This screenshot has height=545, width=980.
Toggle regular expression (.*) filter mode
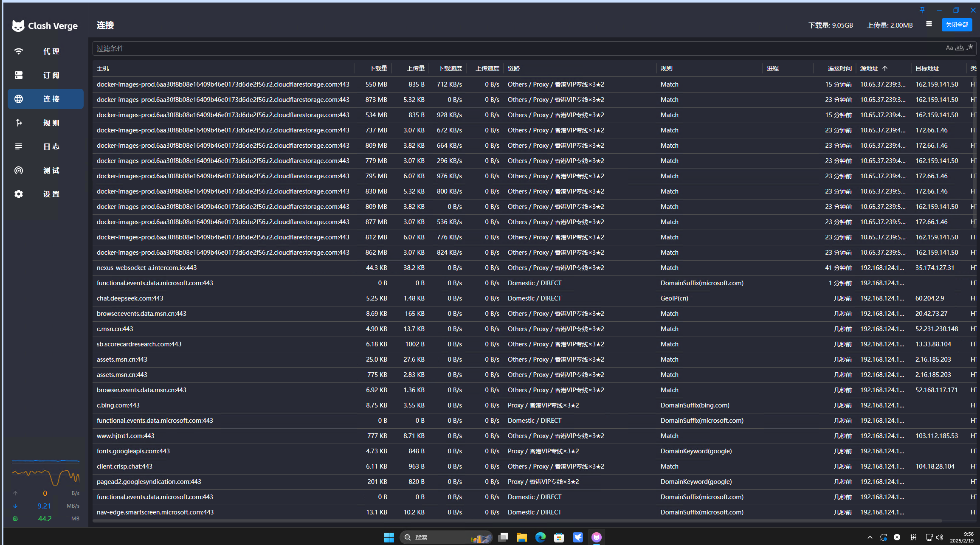point(969,48)
